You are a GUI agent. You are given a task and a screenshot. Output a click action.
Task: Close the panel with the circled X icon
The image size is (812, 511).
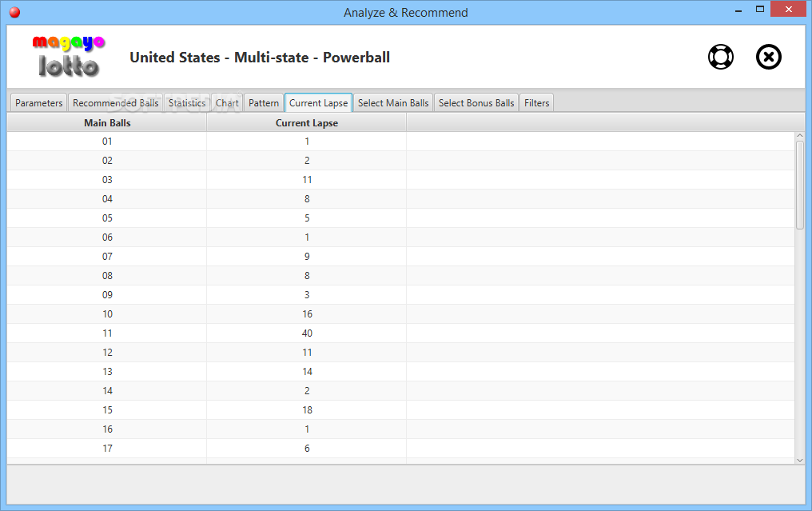click(x=769, y=57)
